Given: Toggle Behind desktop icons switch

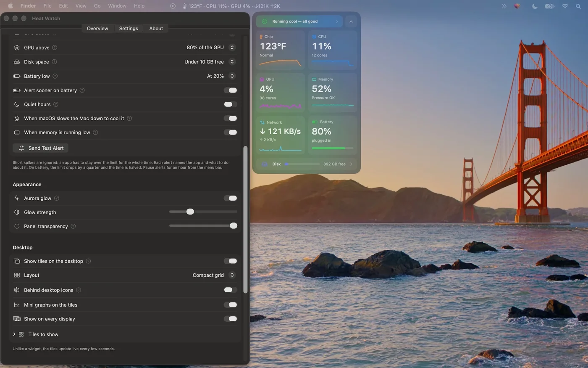Looking at the screenshot, I should [x=230, y=290].
